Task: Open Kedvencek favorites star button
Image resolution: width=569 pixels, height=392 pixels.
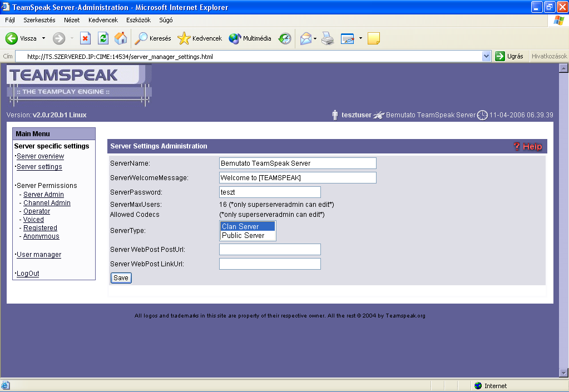Action: tap(200, 38)
